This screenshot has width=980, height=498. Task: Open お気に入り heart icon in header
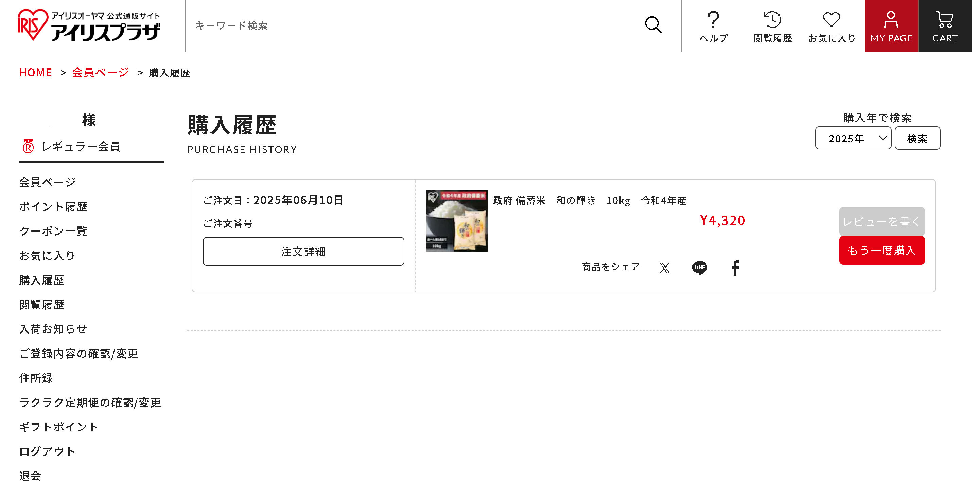[832, 26]
